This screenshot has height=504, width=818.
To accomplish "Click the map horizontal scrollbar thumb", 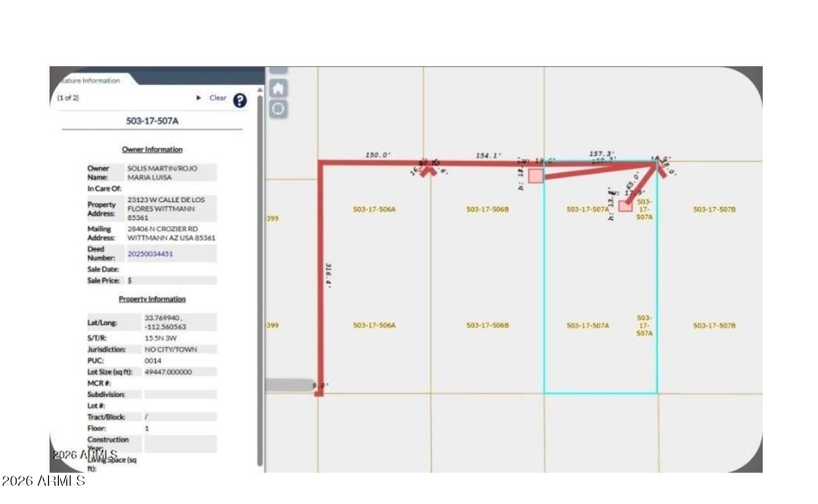I will pos(289,385).
